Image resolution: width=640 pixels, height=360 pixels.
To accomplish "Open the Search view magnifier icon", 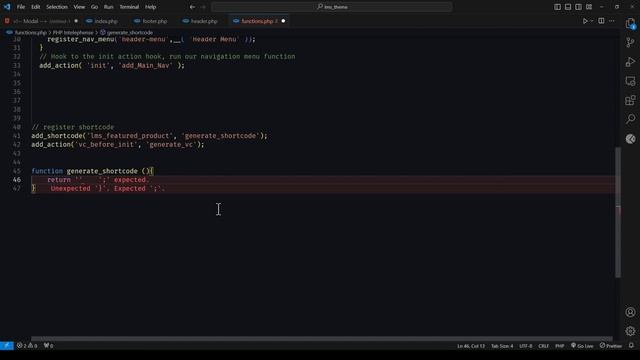I will [x=630, y=119].
